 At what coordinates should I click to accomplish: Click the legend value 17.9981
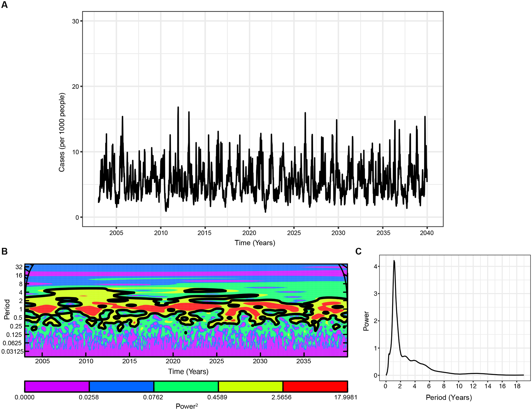pos(346,397)
